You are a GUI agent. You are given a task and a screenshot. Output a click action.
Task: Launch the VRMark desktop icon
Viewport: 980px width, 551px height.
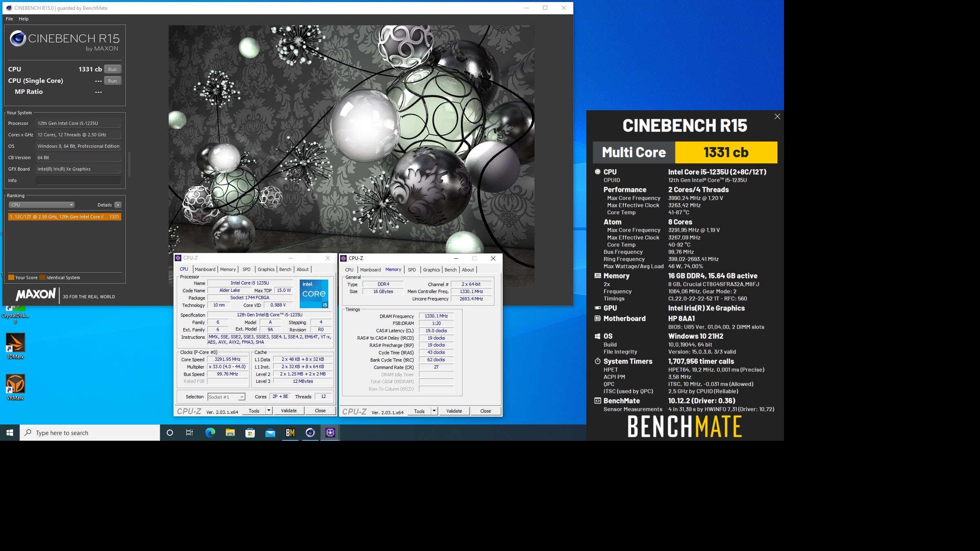(x=15, y=387)
